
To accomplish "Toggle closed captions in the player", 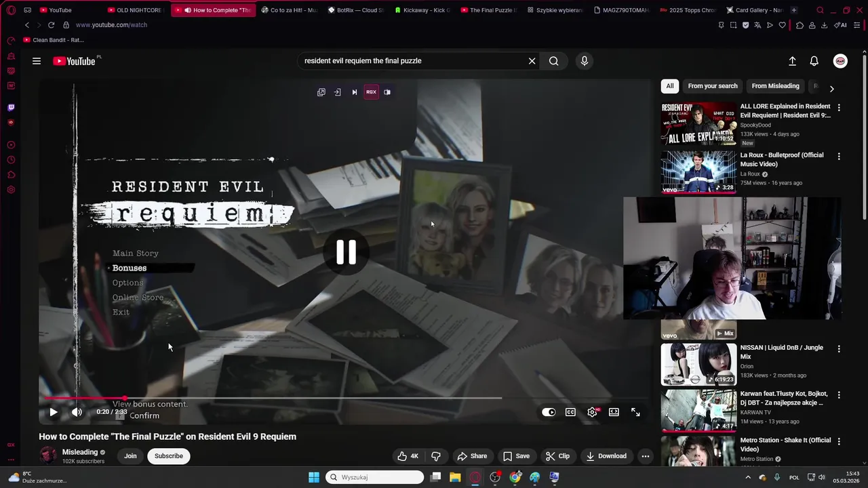I will click(571, 412).
